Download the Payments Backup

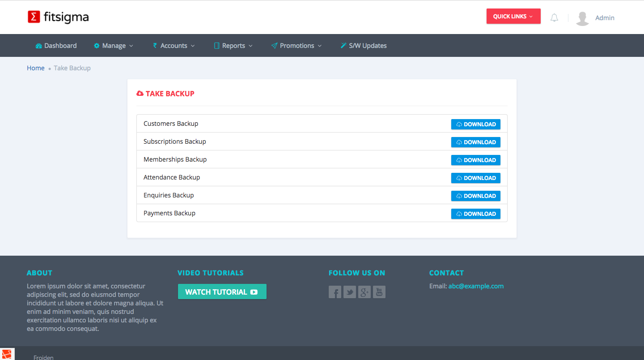click(x=475, y=214)
